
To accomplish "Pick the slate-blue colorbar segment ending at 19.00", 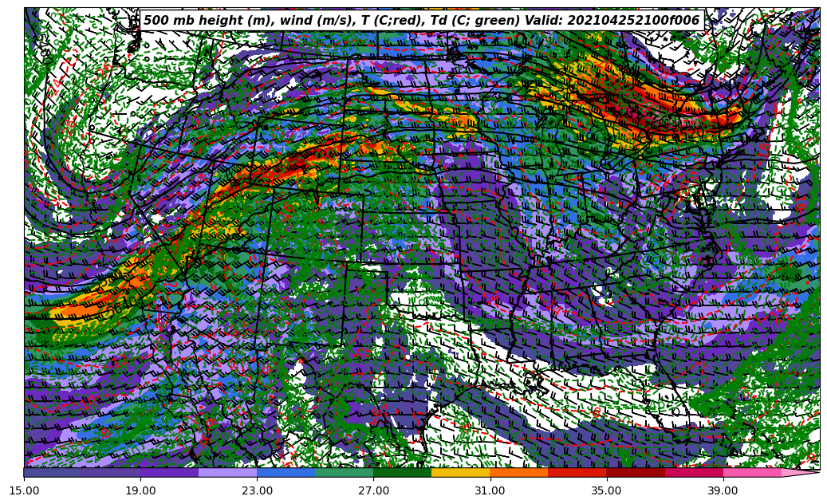I will [112, 472].
